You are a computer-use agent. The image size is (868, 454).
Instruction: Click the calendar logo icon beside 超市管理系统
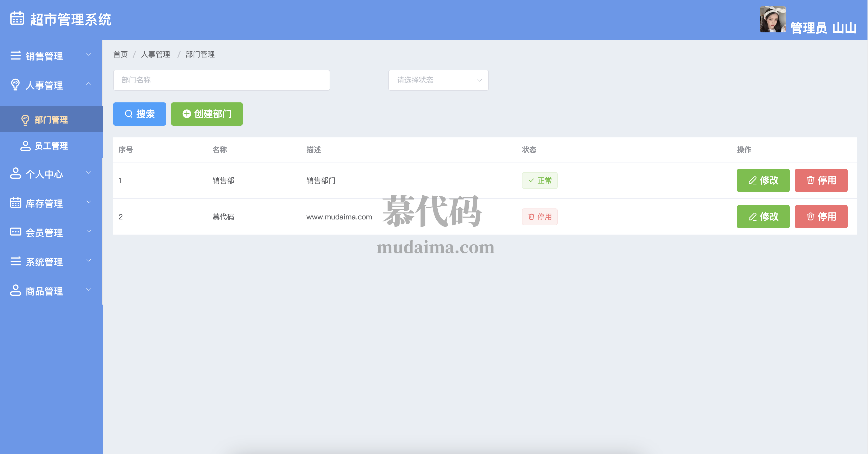(x=17, y=18)
